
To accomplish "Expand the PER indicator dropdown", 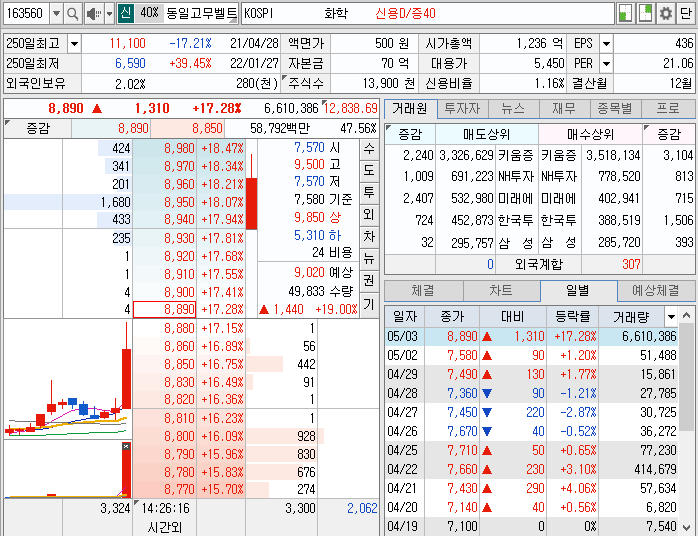I will click(606, 64).
